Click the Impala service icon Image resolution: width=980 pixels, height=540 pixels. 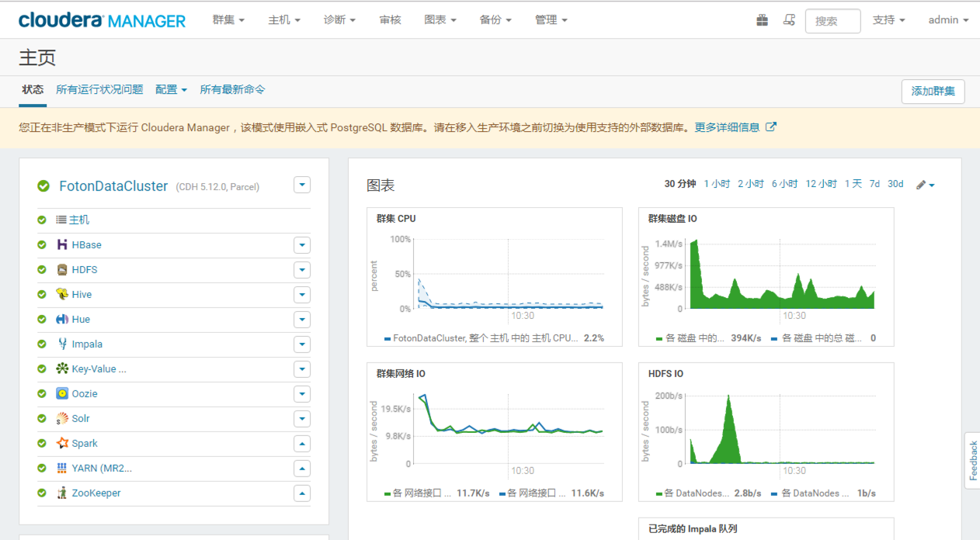click(x=62, y=344)
